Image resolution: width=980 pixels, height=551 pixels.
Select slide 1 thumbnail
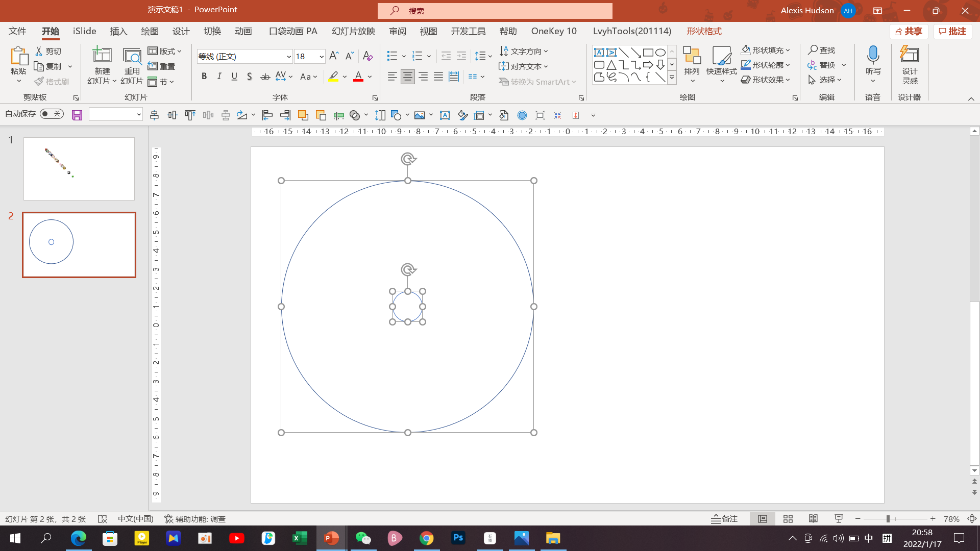tap(79, 168)
